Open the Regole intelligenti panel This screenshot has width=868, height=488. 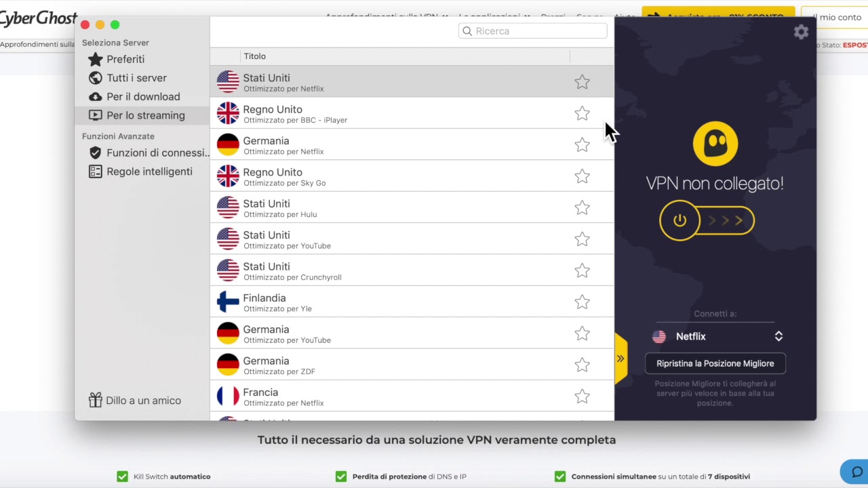click(x=149, y=171)
